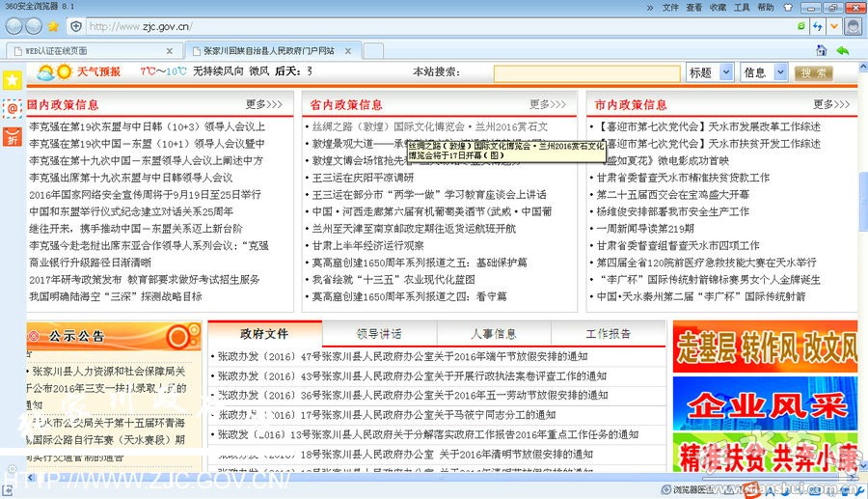
Task: Open the yellow star favorites sidebar icon
Action: tap(12, 80)
